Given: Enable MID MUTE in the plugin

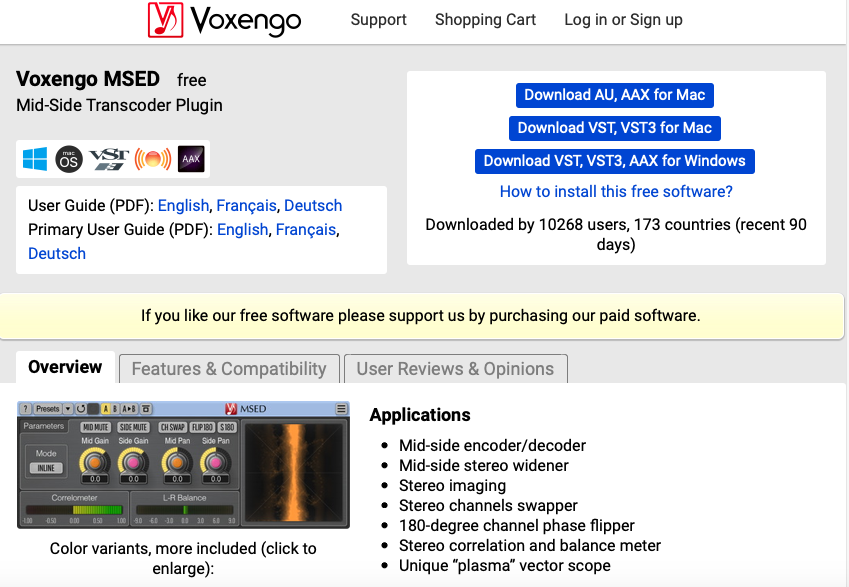Looking at the screenshot, I should coord(95,426).
